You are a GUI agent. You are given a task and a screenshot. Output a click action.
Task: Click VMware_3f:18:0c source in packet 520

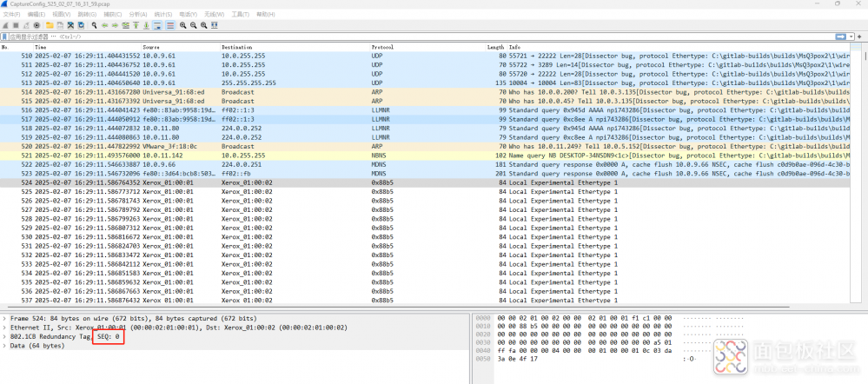170,147
